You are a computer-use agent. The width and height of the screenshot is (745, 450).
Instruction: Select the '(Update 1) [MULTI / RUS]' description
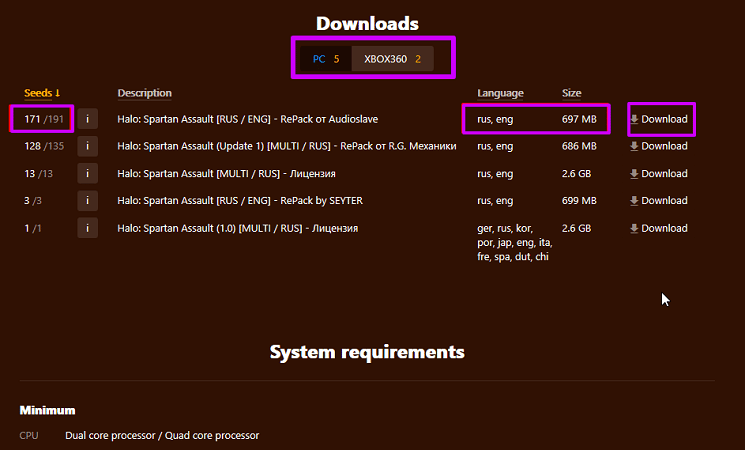[x=287, y=146]
